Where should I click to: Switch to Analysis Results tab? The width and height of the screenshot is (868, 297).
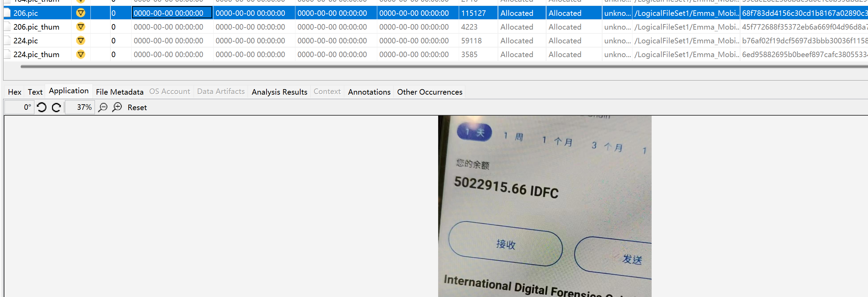[x=279, y=92]
